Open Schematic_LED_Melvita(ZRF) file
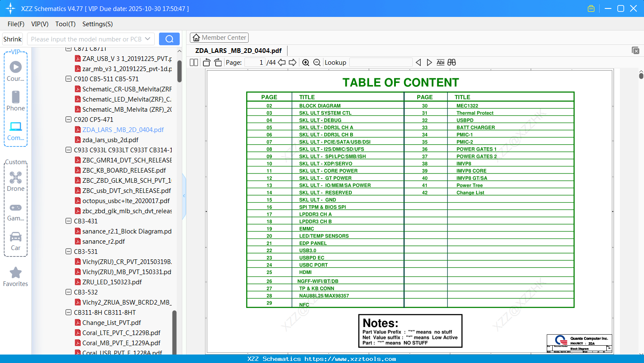Screen dimensions: 644x363 (x=127, y=99)
